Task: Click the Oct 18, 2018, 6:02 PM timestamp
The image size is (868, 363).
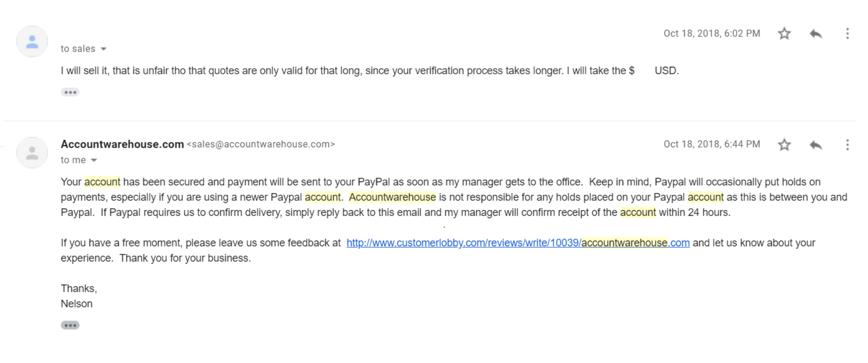Action: (712, 33)
